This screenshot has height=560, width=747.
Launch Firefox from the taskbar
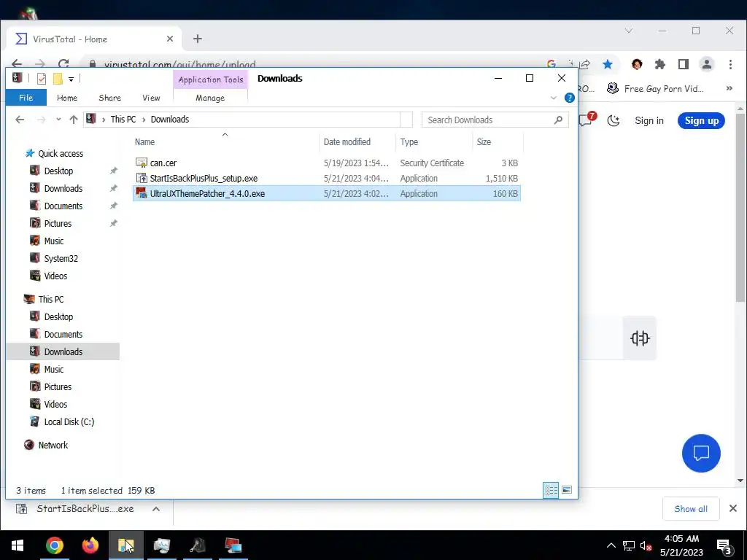pos(90,545)
